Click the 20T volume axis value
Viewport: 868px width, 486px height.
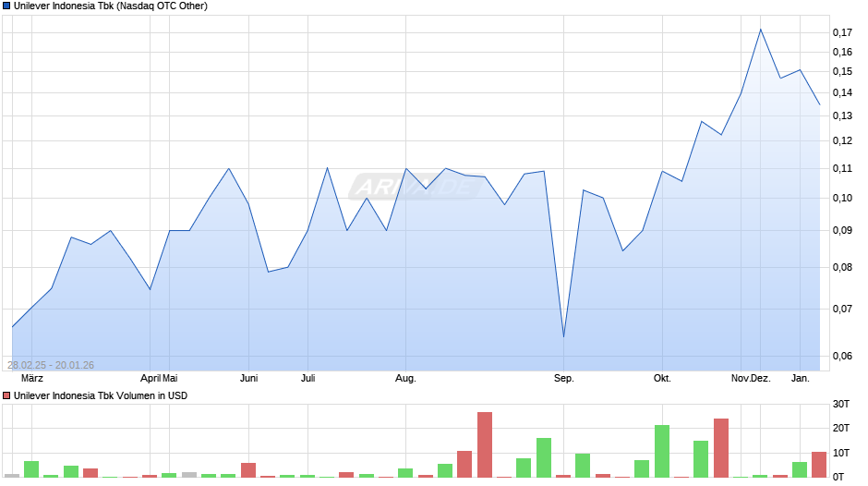click(841, 428)
